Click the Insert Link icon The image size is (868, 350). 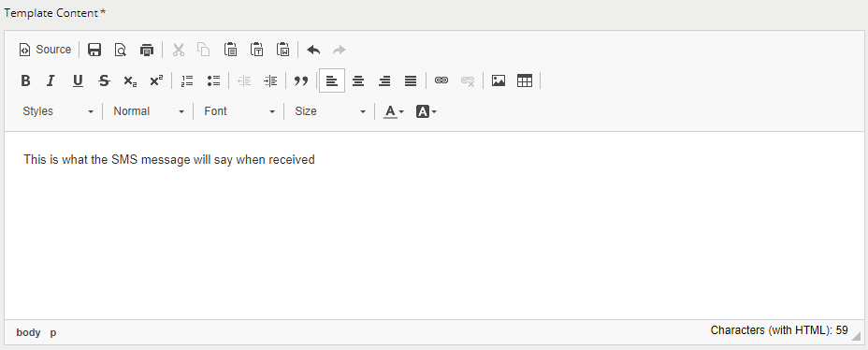pyautogui.click(x=441, y=80)
